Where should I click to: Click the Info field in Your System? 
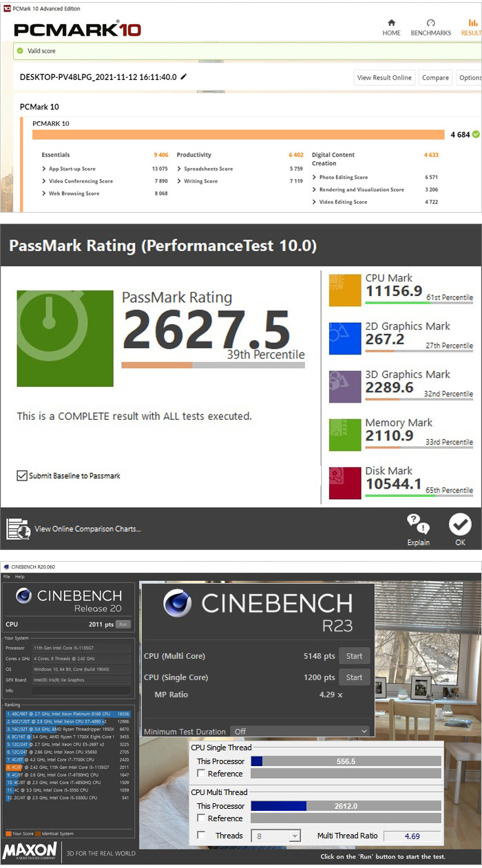pos(81,690)
